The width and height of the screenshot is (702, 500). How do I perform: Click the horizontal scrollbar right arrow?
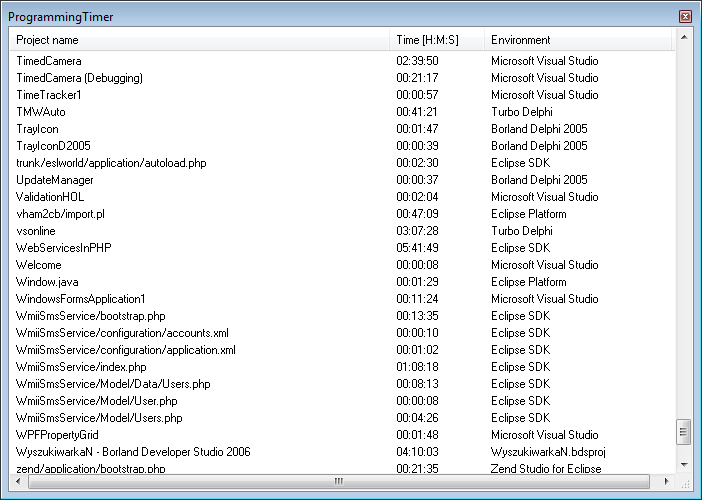[x=667, y=481]
